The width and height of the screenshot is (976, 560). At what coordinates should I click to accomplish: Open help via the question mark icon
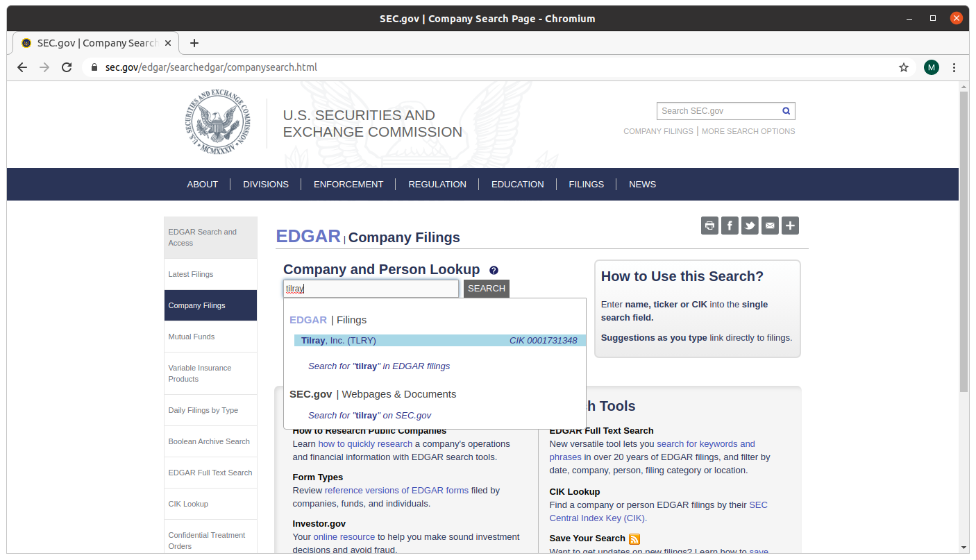[494, 269]
